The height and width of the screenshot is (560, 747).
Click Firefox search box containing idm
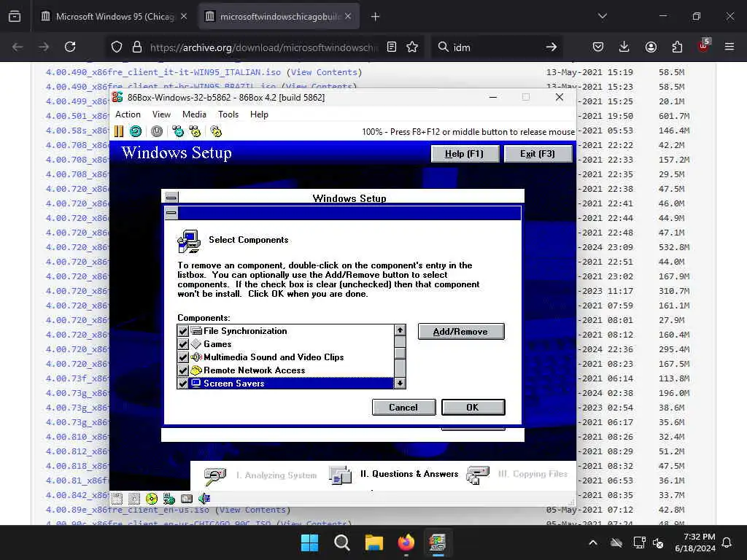click(495, 47)
